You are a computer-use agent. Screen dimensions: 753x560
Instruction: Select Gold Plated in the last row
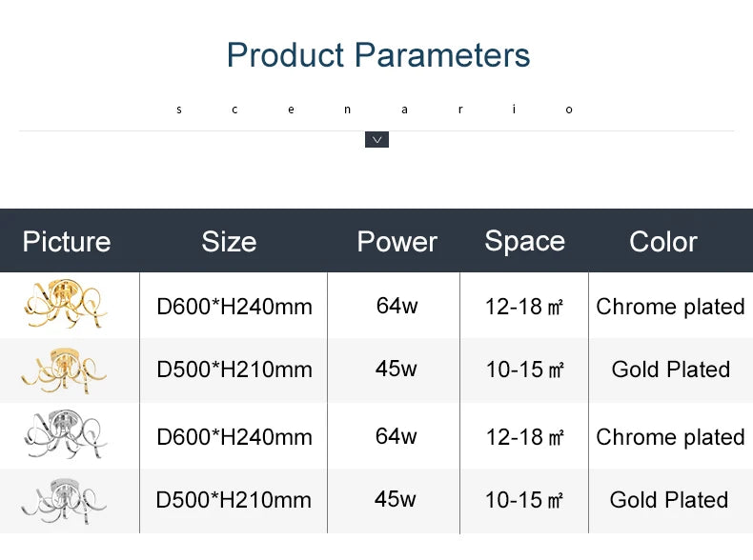click(x=669, y=500)
